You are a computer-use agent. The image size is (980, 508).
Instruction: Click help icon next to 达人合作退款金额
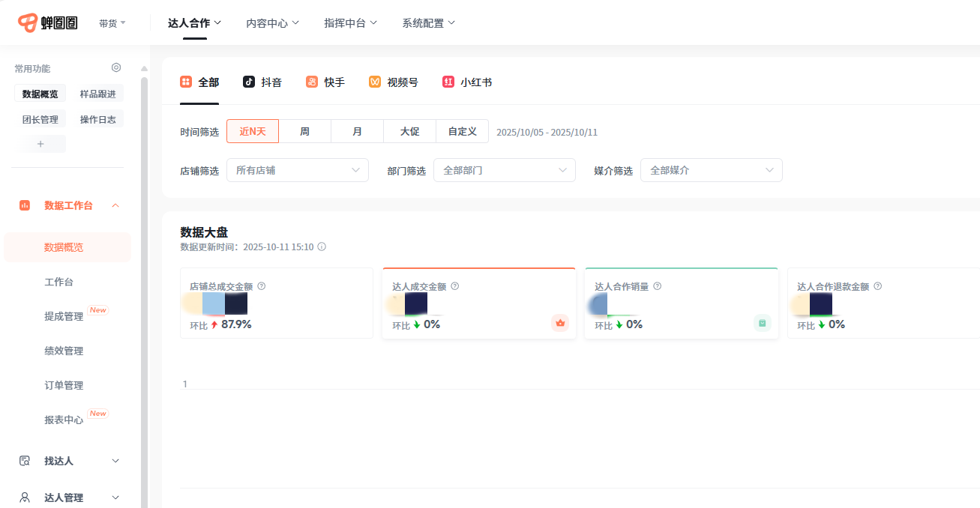click(878, 286)
